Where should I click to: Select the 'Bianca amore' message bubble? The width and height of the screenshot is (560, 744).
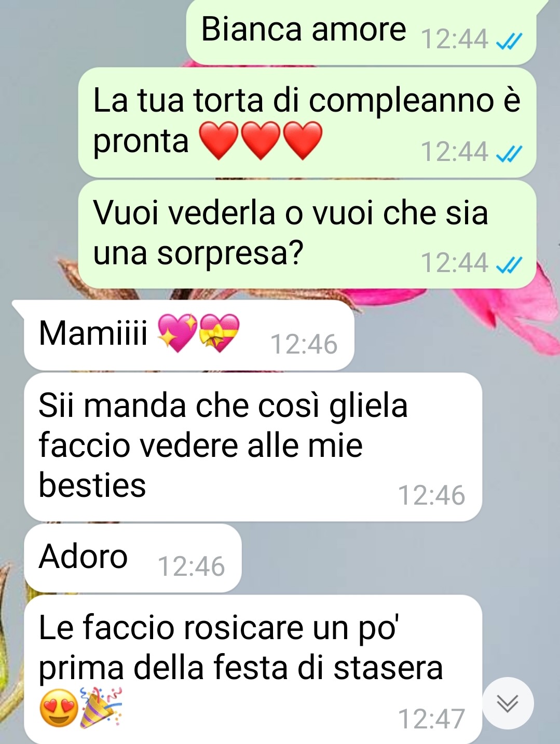point(361,32)
